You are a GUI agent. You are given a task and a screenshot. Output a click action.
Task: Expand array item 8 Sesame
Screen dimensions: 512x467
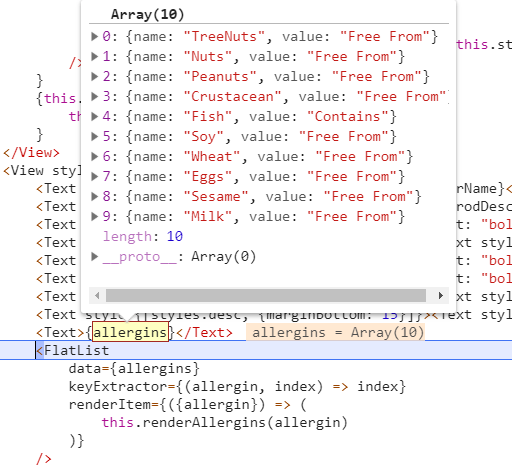click(95, 196)
